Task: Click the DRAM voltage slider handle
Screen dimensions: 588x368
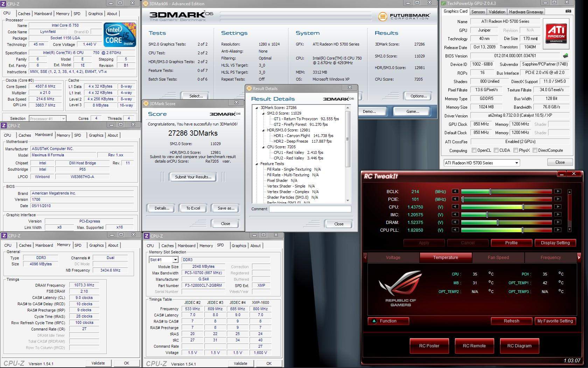Action: (497, 222)
